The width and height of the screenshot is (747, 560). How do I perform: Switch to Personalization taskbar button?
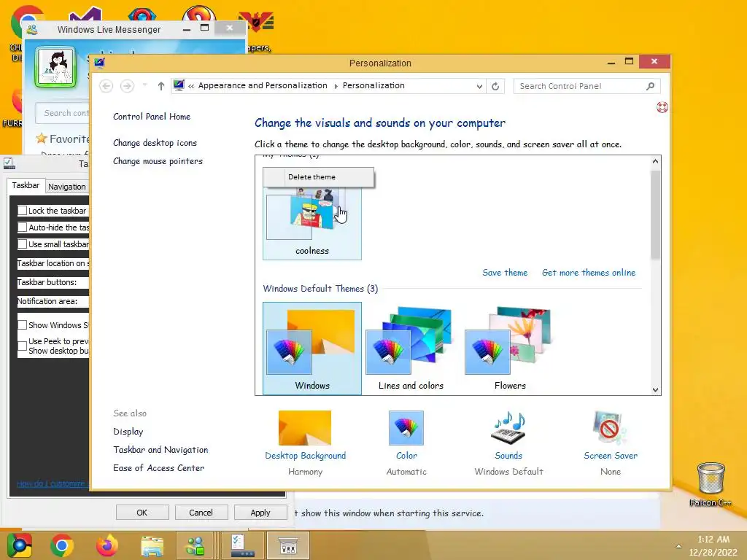pos(287,545)
